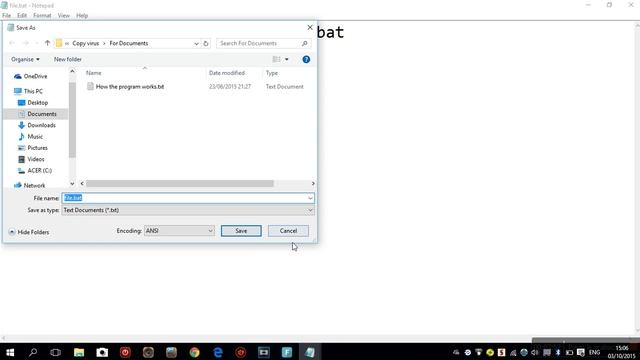Open the Camera app on taskbar
Screen dimensions: 640x360
102,352
